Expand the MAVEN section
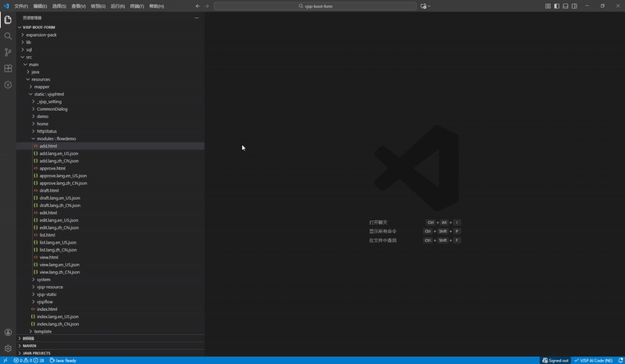The width and height of the screenshot is (625, 364). click(x=29, y=345)
